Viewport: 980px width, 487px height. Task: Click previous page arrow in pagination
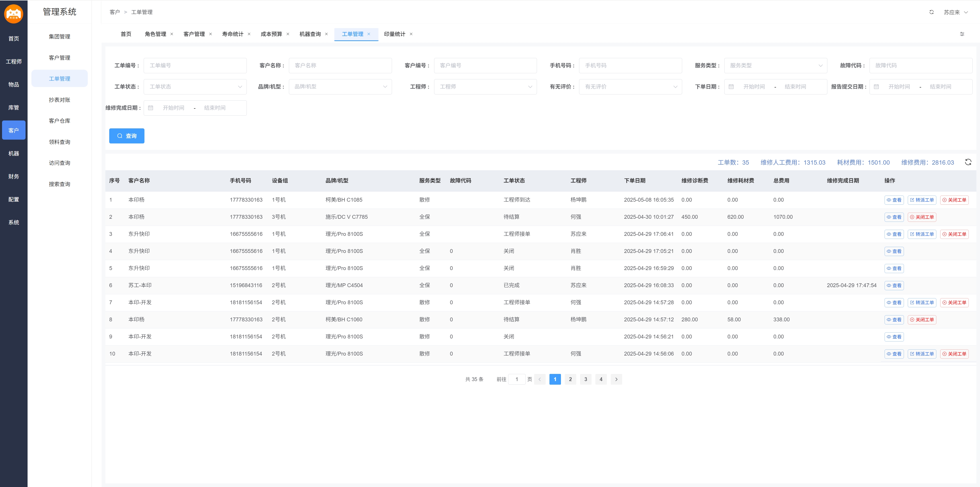point(540,379)
